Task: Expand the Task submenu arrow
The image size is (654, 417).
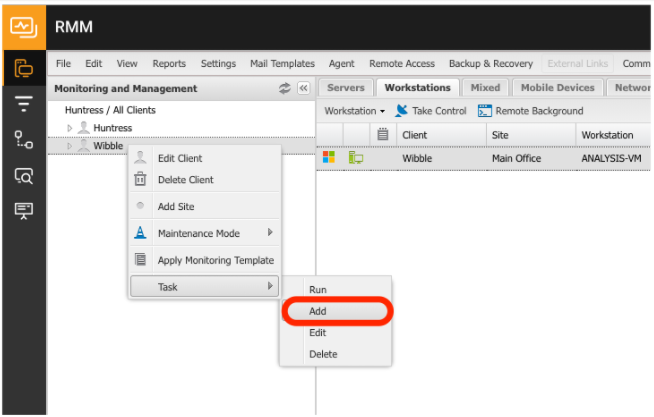Action: point(270,286)
